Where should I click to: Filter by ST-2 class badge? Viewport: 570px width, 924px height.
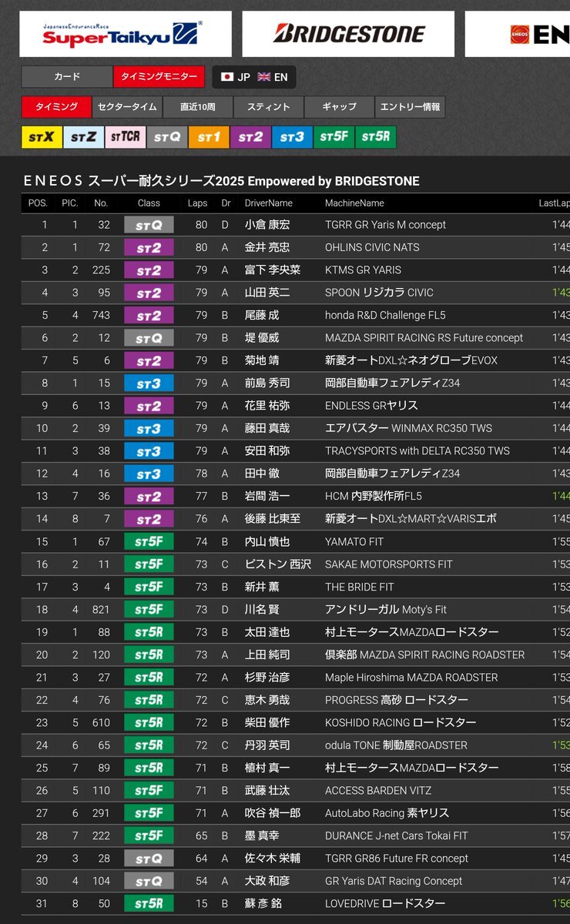pos(250,137)
